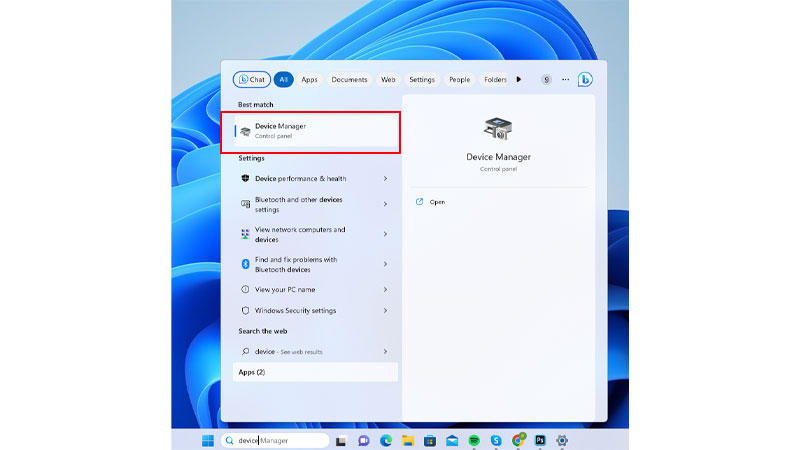Open Photoshop from the taskbar

[540, 440]
